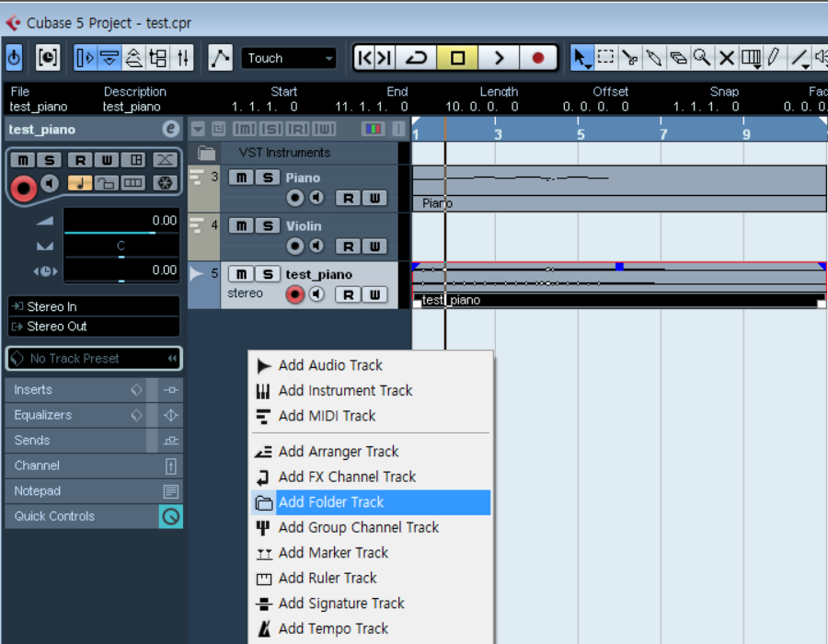Select the Glue tool
The width and height of the screenshot is (828, 644).
[654, 57]
